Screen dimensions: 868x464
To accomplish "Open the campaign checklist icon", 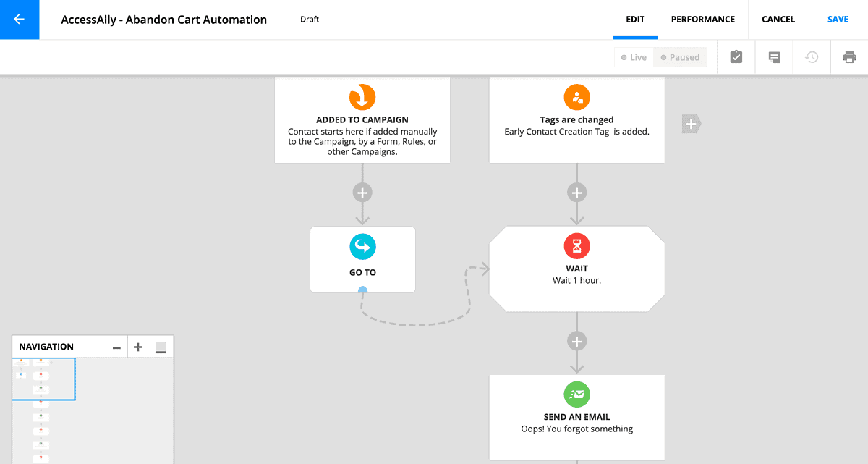I will 736,56.
